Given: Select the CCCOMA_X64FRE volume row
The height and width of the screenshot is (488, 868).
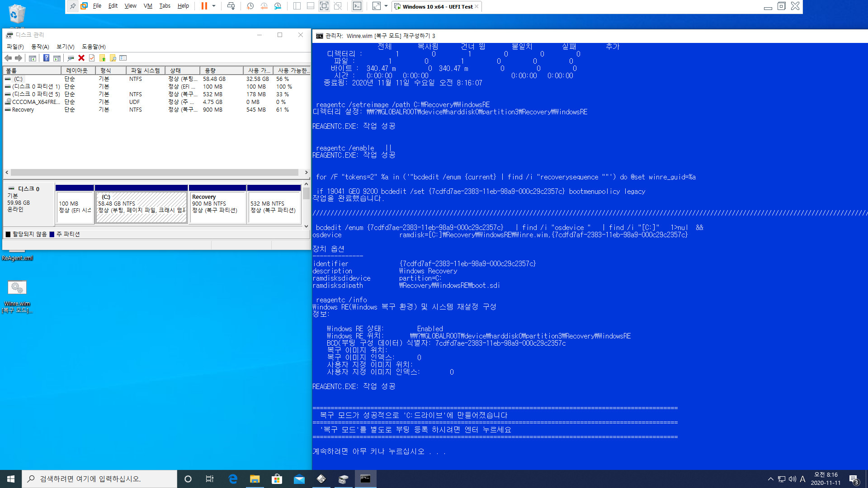Looking at the screenshot, I should pyautogui.click(x=156, y=102).
